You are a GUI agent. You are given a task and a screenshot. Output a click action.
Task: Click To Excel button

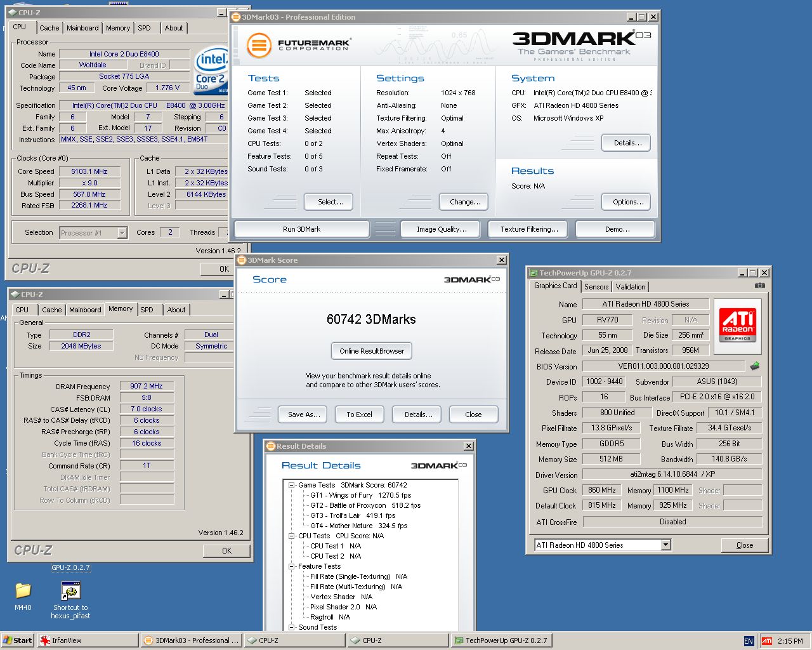[359, 415]
